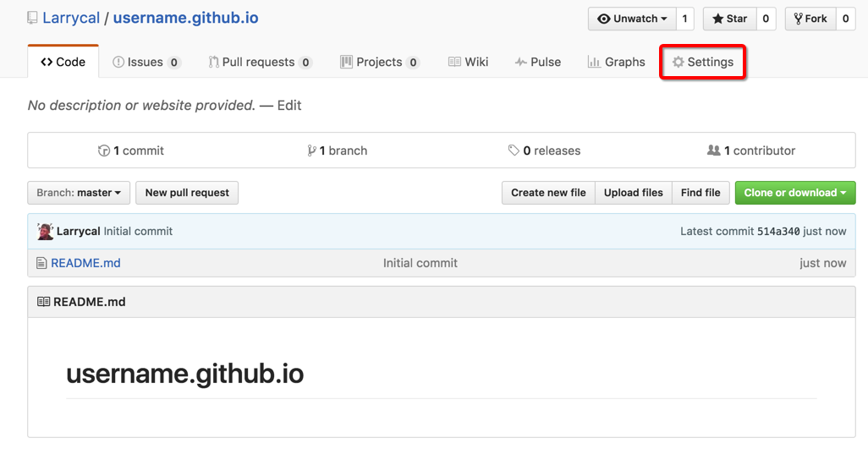Open the Clone or download dropdown

point(794,193)
